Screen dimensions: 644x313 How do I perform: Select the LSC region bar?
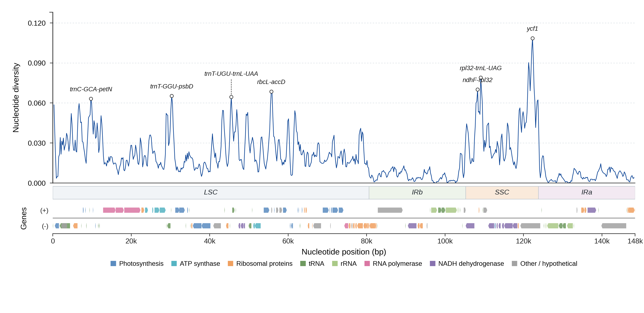tap(211, 193)
